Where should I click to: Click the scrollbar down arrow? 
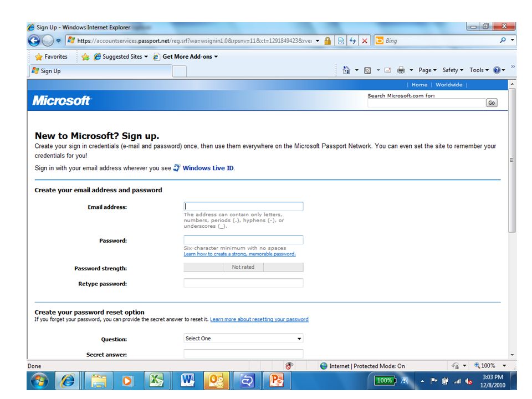coord(512,355)
